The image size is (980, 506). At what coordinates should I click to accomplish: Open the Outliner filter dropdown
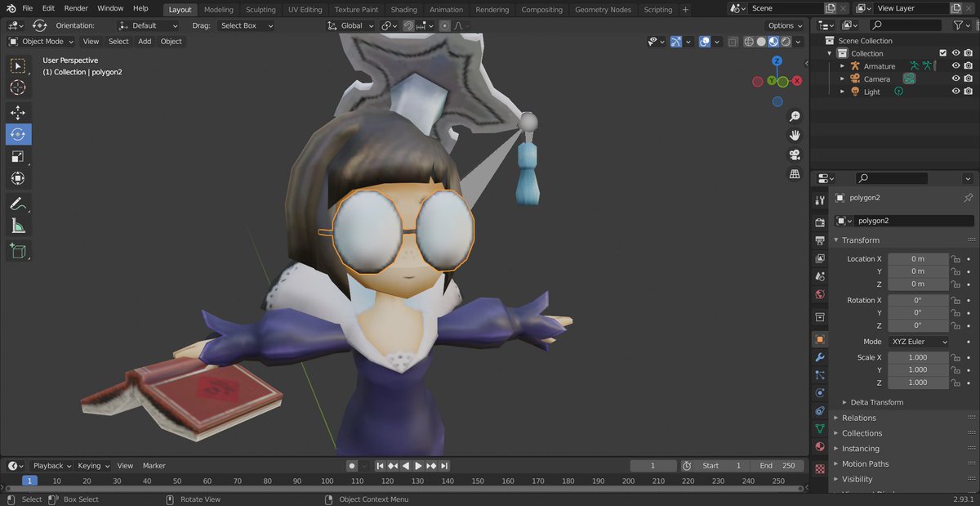click(961, 25)
